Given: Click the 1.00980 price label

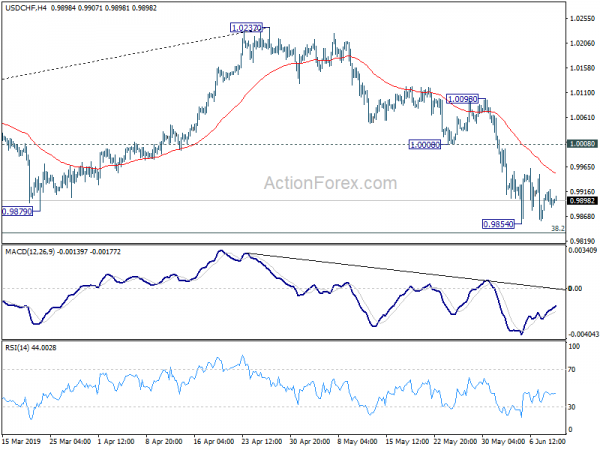Looking at the screenshot, I should point(462,99).
